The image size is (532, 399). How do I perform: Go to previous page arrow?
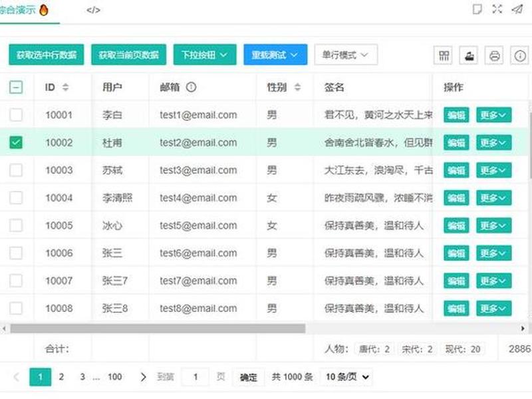16,377
